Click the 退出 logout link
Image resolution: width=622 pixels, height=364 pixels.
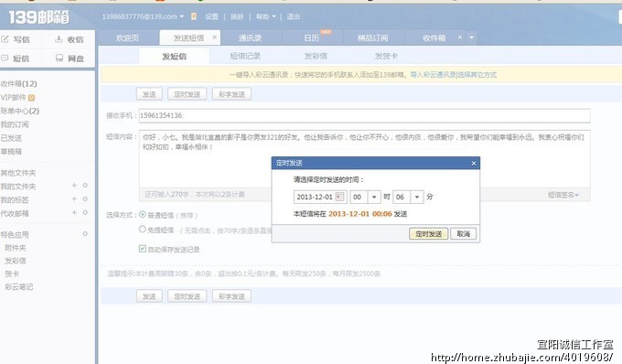tap(293, 16)
